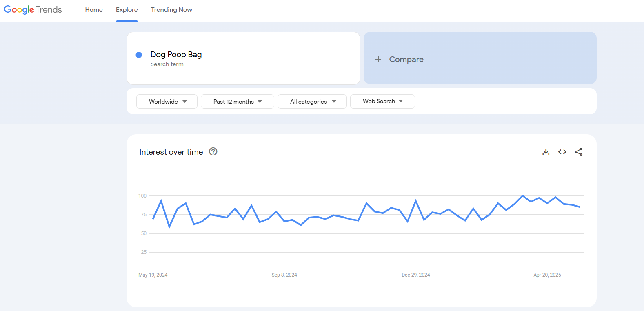The height and width of the screenshot is (311, 644).
Task: Click the Apr 20, 2025 axis label
Action: pyautogui.click(x=547, y=275)
